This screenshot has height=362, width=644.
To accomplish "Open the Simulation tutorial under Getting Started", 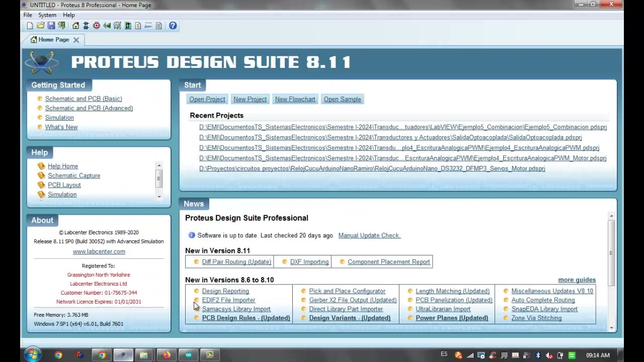I will 59,118.
